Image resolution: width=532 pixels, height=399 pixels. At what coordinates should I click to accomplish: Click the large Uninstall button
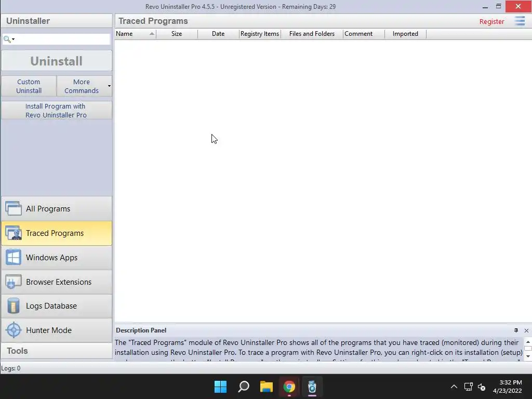(x=56, y=61)
